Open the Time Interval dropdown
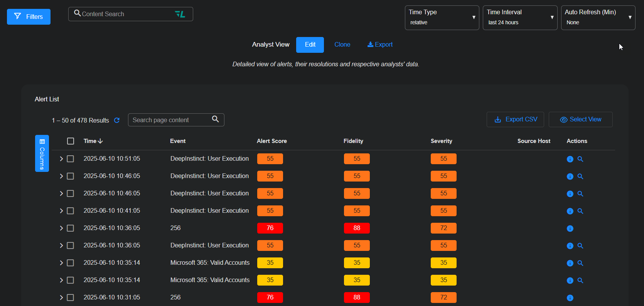The height and width of the screenshot is (306, 644). click(x=519, y=18)
